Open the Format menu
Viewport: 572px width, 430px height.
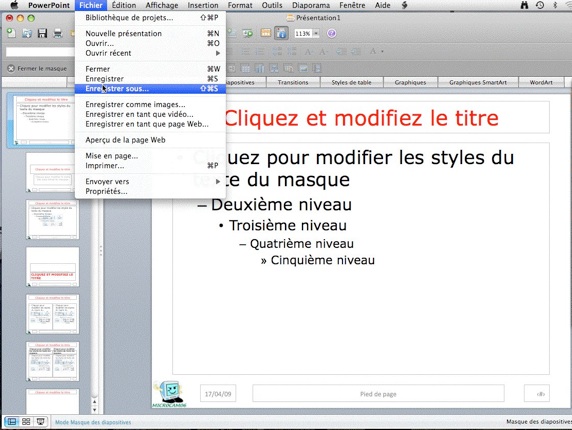click(240, 5)
